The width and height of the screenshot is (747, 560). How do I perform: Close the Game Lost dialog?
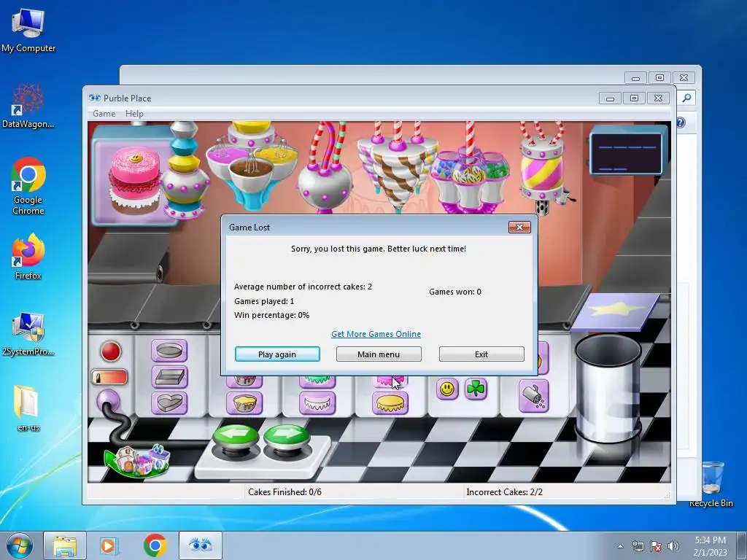point(519,227)
